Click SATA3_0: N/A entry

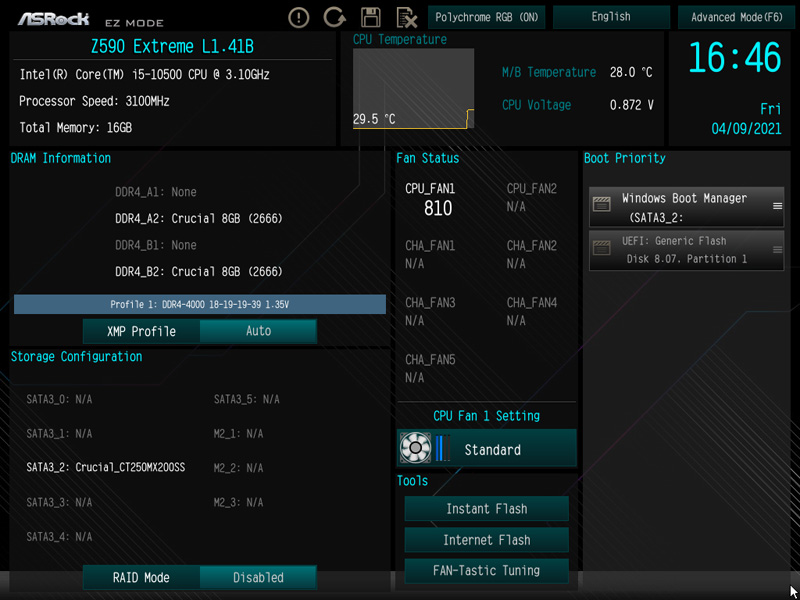point(59,399)
